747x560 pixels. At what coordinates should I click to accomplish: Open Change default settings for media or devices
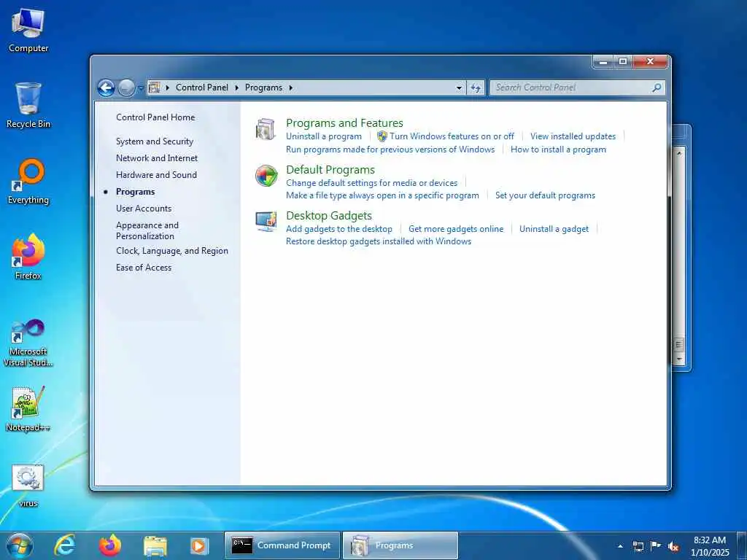click(x=371, y=183)
